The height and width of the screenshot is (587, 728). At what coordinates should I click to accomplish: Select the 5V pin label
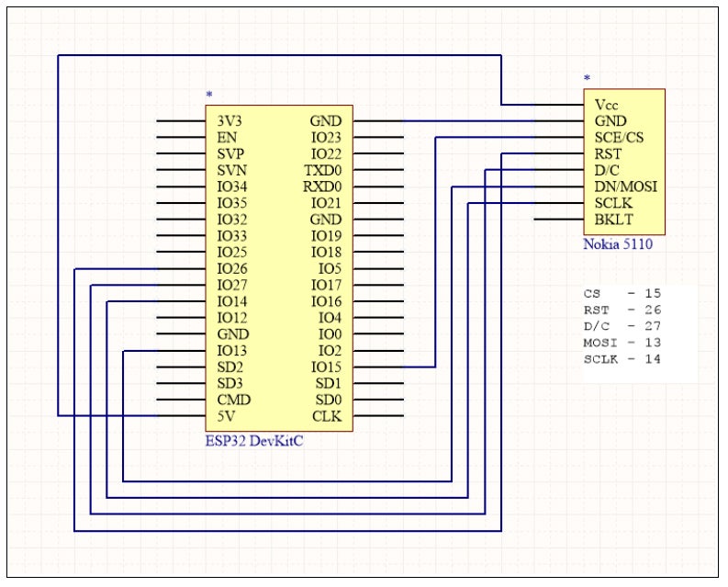pyautogui.click(x=226, y=416)
